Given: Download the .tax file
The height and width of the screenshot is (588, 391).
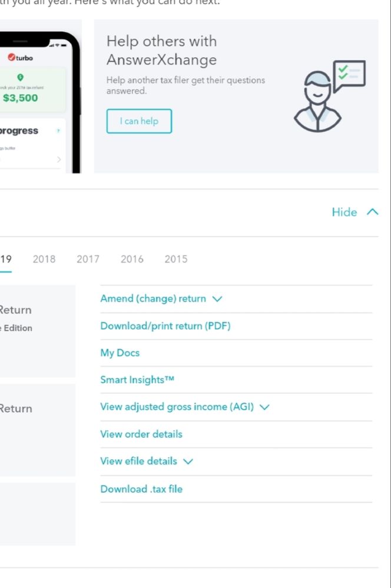Looking at the screenshot, I should pos(141,489).
